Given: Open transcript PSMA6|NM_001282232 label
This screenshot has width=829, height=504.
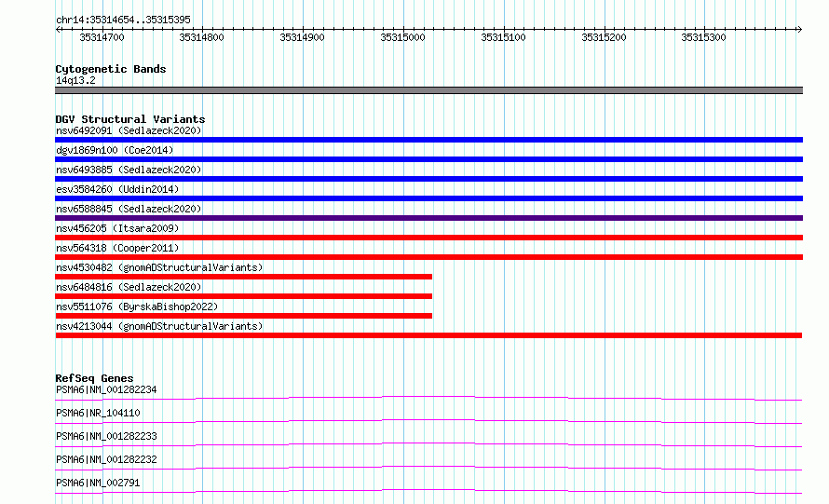Looking at the screenshot, I should tap(106, 459).
